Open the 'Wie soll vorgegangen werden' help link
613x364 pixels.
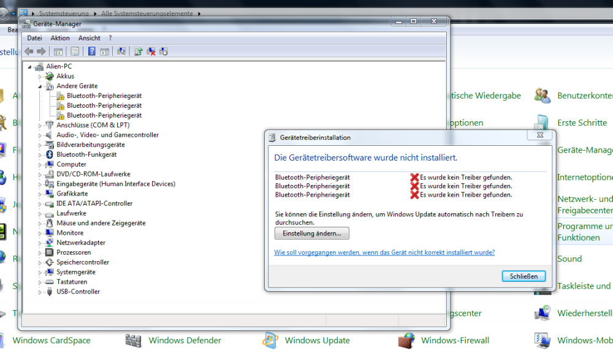pyautogui.click(x=384, y=252)
